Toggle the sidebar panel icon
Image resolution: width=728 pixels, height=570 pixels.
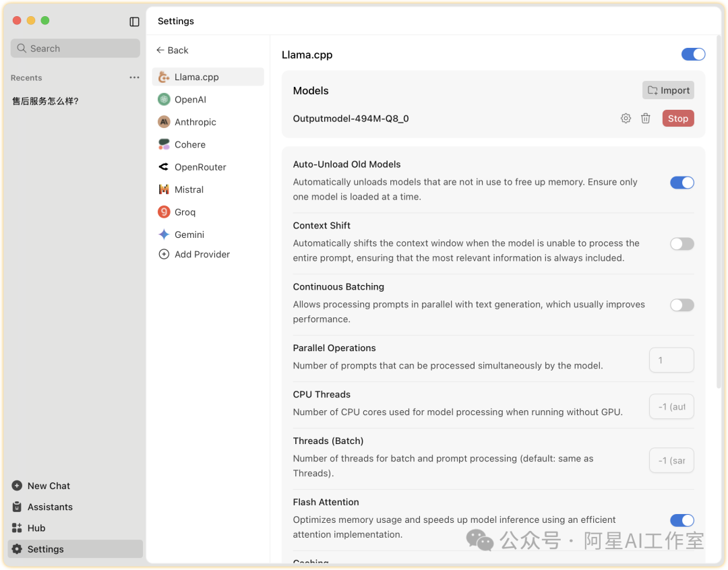coord(134,22)
